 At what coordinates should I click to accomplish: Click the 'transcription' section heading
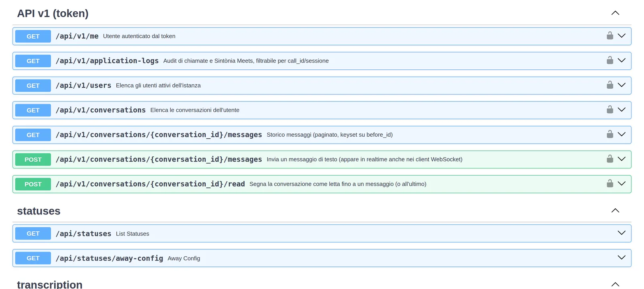(x=50, y=284)
